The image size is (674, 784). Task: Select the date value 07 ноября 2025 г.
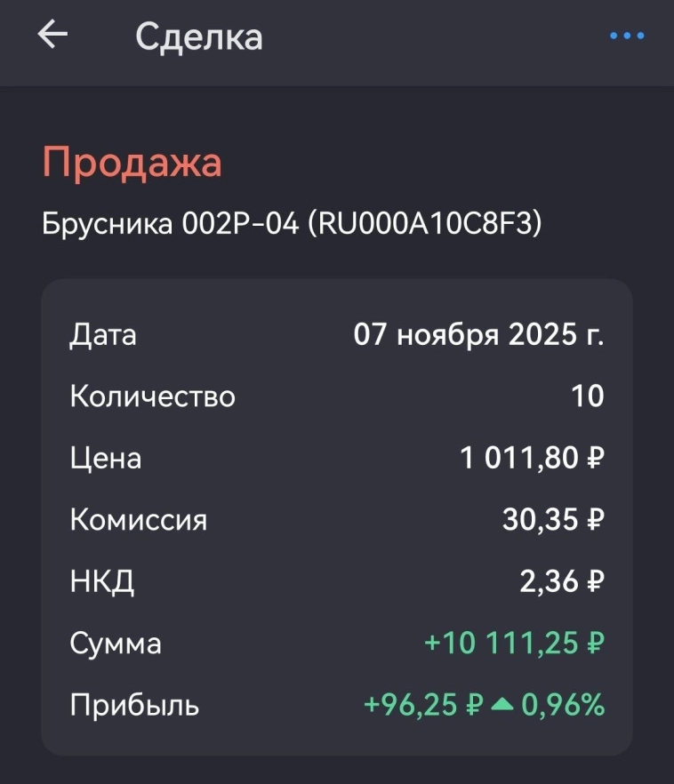478,336
